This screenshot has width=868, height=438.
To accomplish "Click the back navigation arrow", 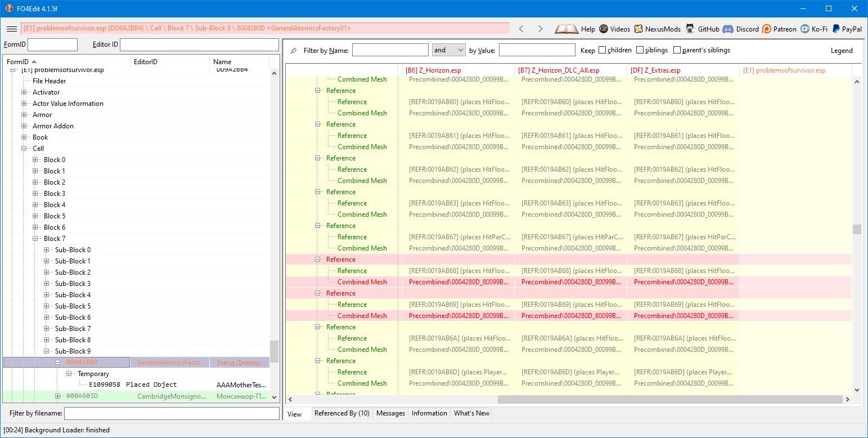I will coord(521,29).
